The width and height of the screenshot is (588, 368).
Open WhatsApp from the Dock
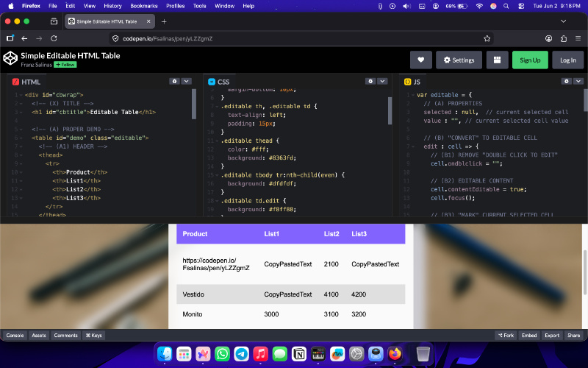(x=223, y=353)
